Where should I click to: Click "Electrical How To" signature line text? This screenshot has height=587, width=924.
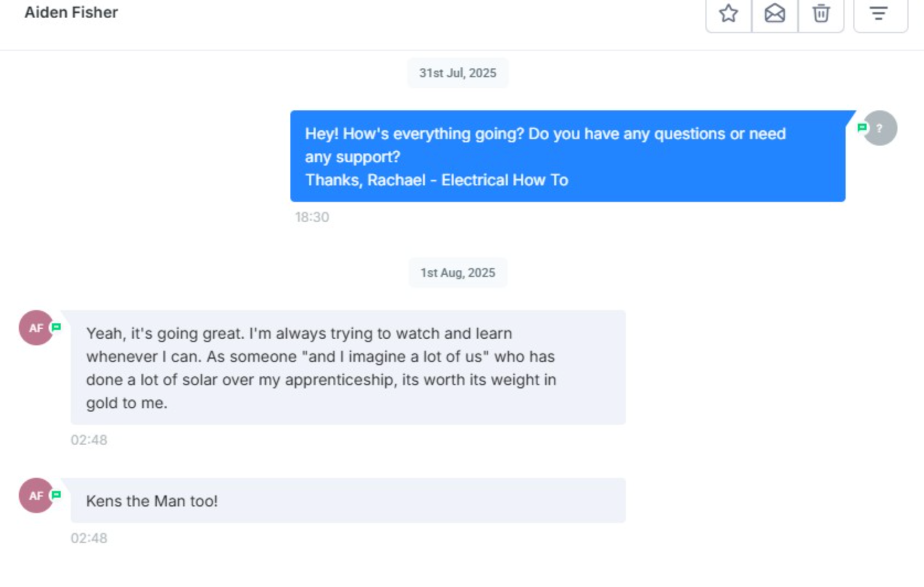[505, 180]
